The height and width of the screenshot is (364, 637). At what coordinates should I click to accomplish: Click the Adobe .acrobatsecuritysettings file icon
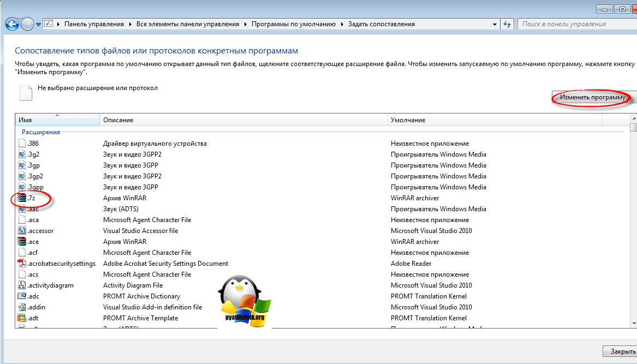(x=22, y=264)
